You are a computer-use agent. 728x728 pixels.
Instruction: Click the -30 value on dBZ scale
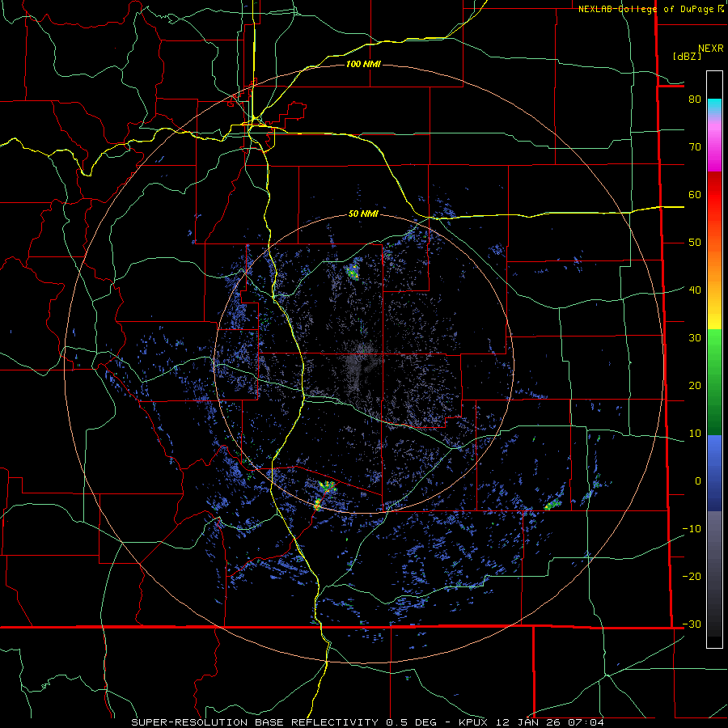pyautogui.click(x=692, y=624)
